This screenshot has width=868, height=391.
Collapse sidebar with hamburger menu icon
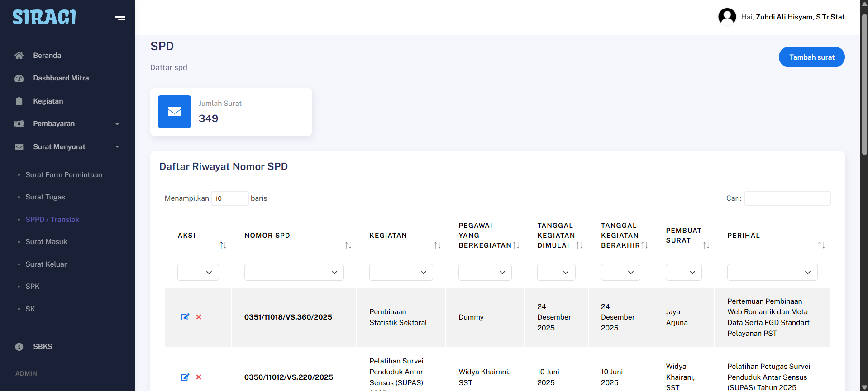120,17
